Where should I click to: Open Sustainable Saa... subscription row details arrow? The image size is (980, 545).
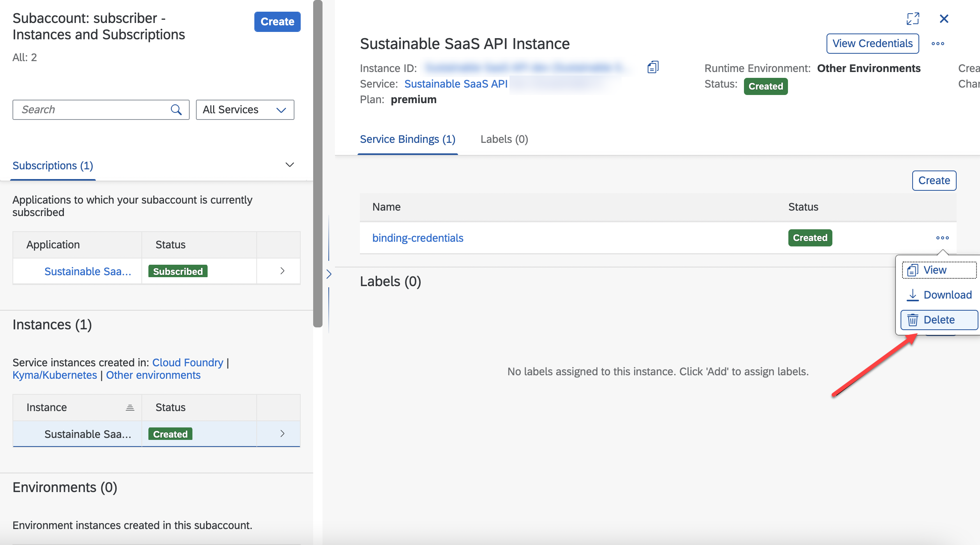[x=282, y=271]
